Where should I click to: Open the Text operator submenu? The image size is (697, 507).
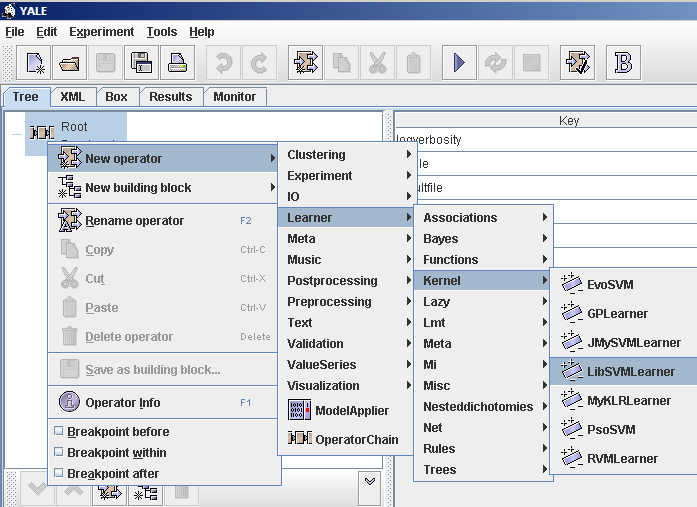coord(346,323)
